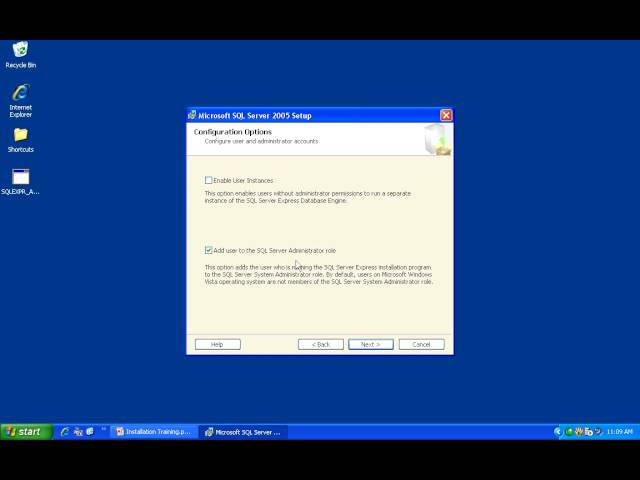Image resolution: width=640 pixels, height=480 pixels.
Task: Click the Help button in setup dialog
Action: [x=218, y=344]
